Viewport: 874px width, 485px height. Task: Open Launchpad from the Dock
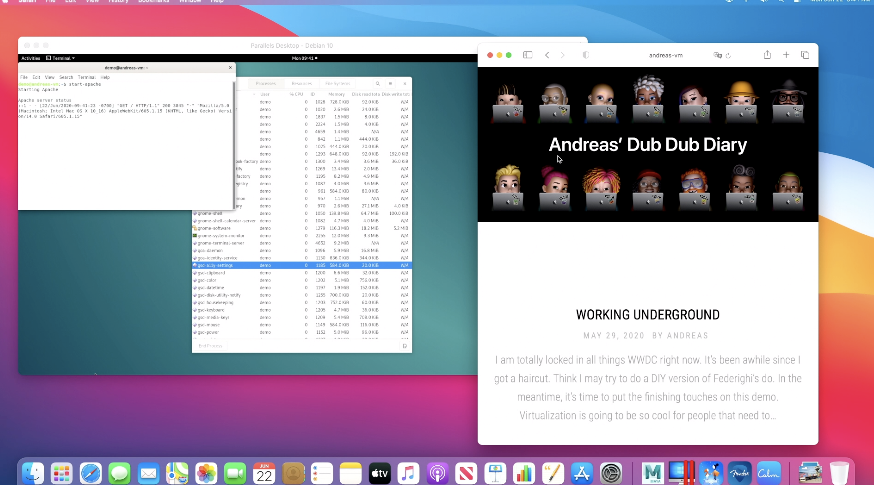point(61,473)
